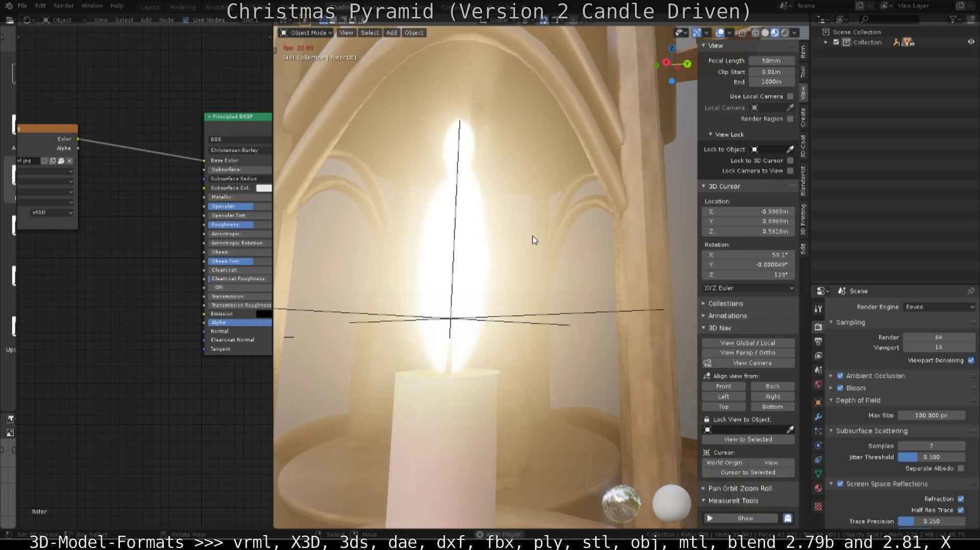Viewport: 980px width, 550px height.
Task: Select solid shading mode
Action: coord(765,33)
